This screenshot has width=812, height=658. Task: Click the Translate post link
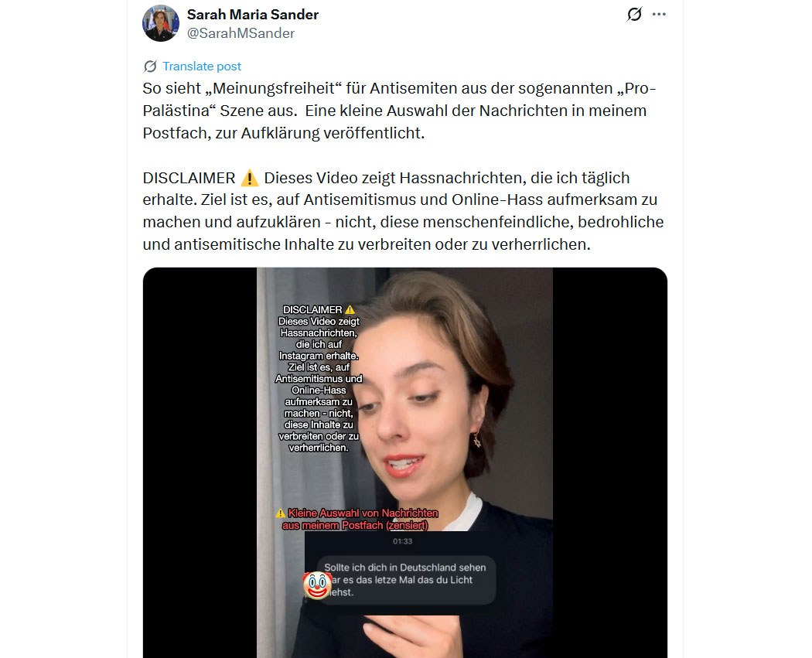click(201, 66)
